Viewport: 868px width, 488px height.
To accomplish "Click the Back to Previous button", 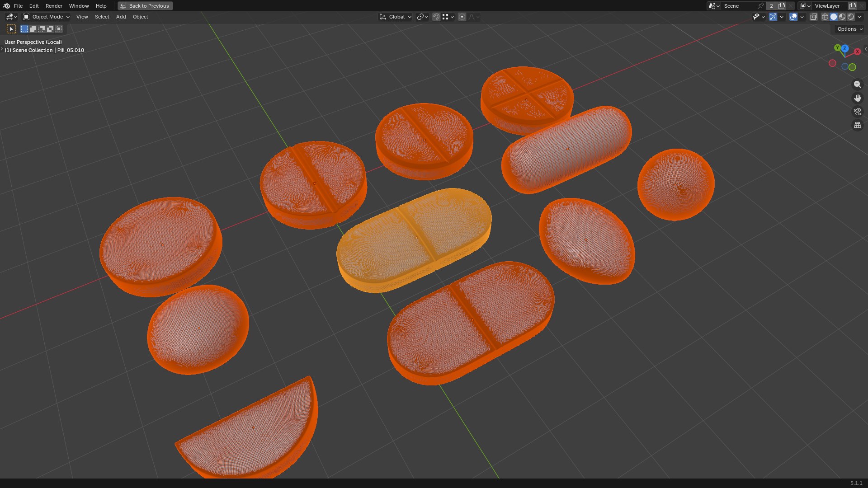I will coord(145,6).
